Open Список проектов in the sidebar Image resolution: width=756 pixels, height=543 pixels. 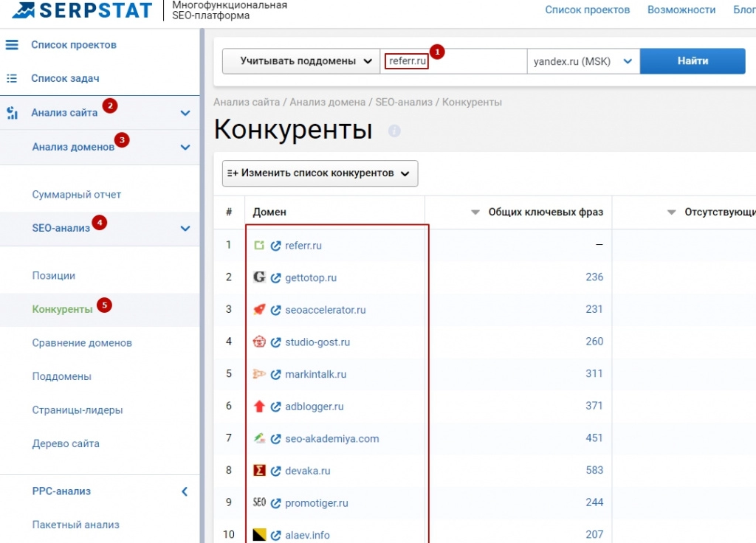click(74, 45)
